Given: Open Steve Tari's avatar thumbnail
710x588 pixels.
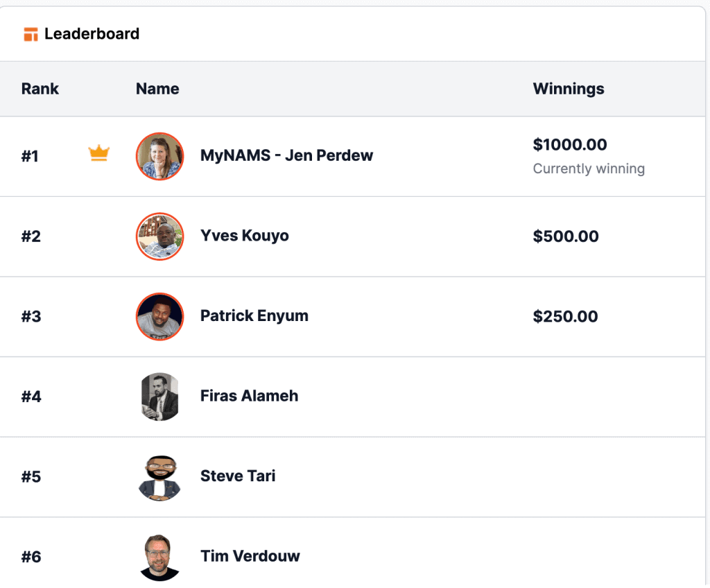Looking at the screenshot, I should 159,477.
